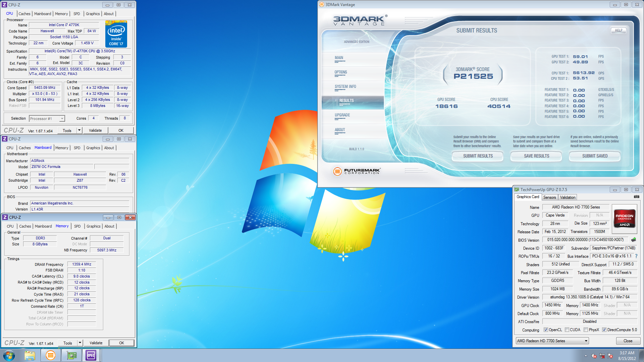Click the GPU-Z title bar icon
Image resolution: width=644 pixels, height=362 pixels.
517,189
